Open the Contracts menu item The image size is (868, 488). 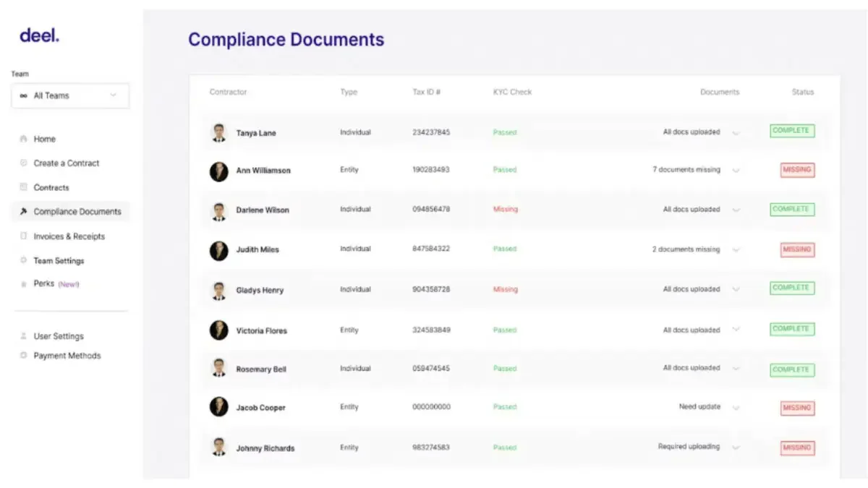(51, 187)
